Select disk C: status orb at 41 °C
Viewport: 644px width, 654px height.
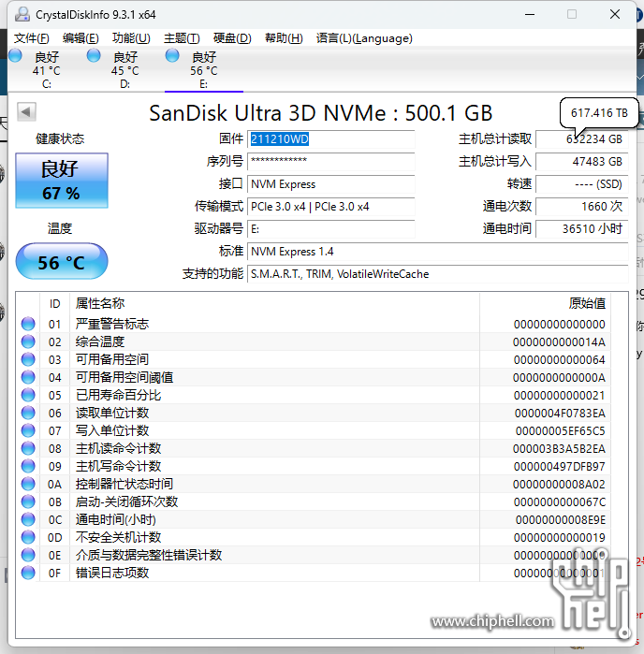[15, 55]
